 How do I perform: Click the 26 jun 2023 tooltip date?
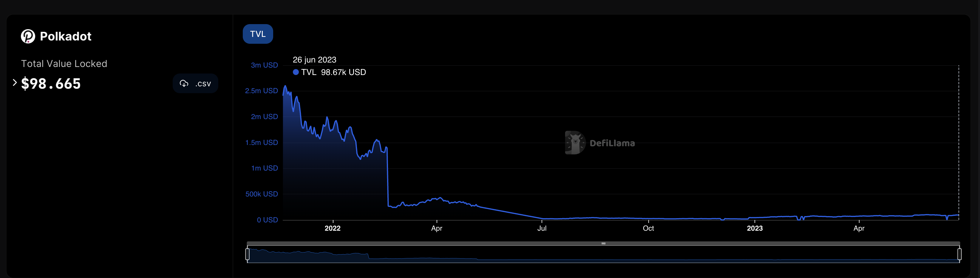point(314,60)
